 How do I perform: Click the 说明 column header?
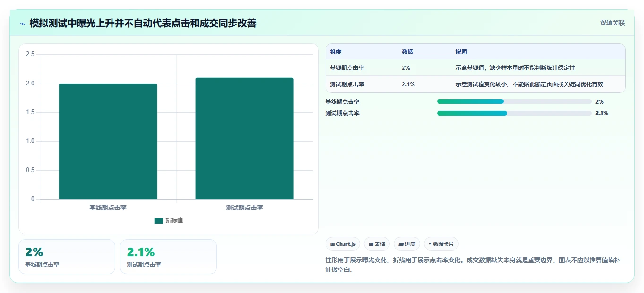[462, 52]
